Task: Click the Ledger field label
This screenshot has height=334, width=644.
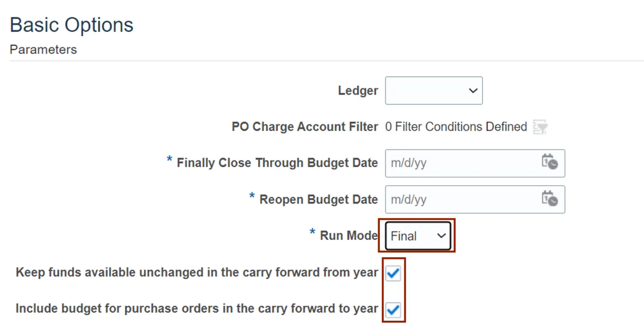Action: click(358, 91)
